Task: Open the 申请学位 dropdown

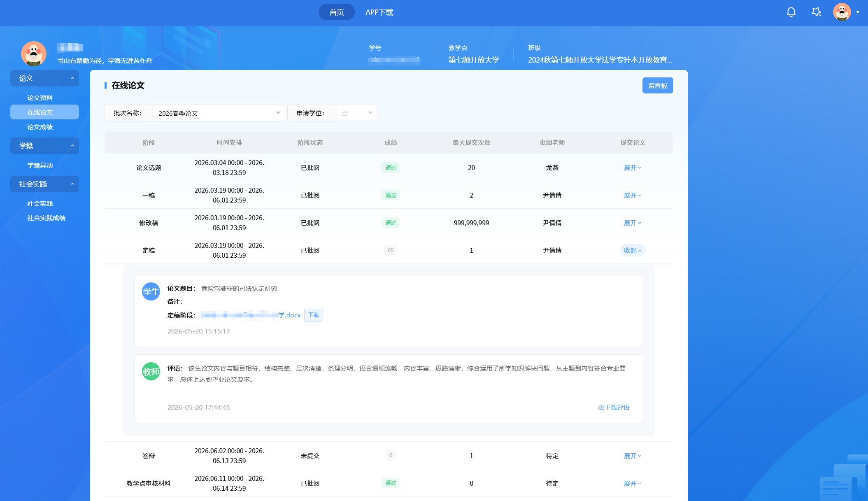Action: click(x=357, y=113)
